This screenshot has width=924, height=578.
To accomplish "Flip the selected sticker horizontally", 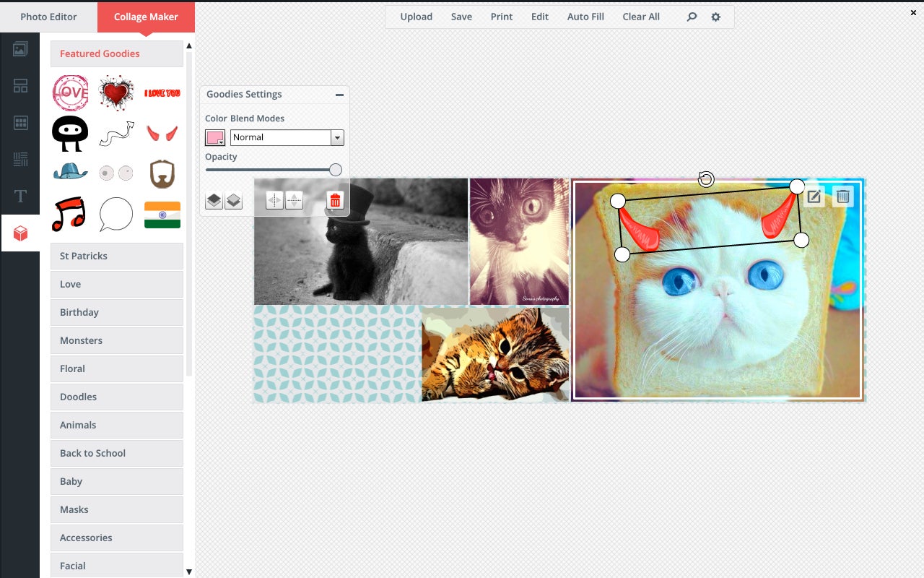I will point(274,200).
